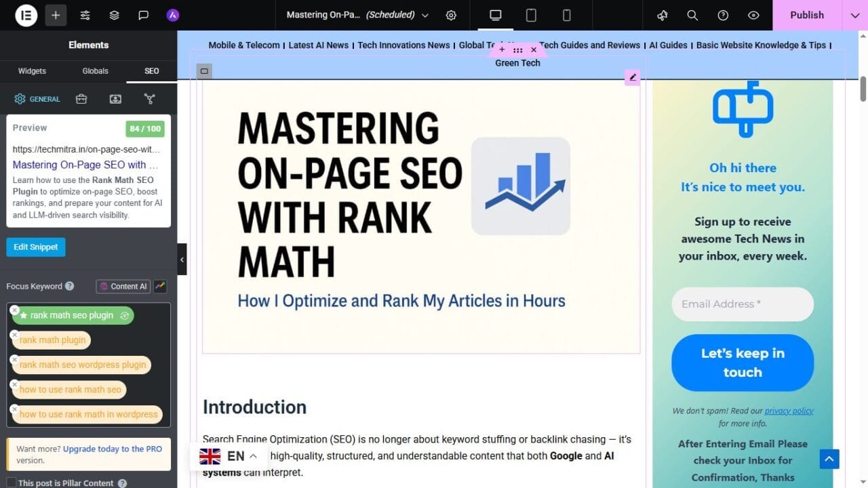Toggle the preview changes eye icon
Viewport: 868px width, 488px height.
click(753, 15)
